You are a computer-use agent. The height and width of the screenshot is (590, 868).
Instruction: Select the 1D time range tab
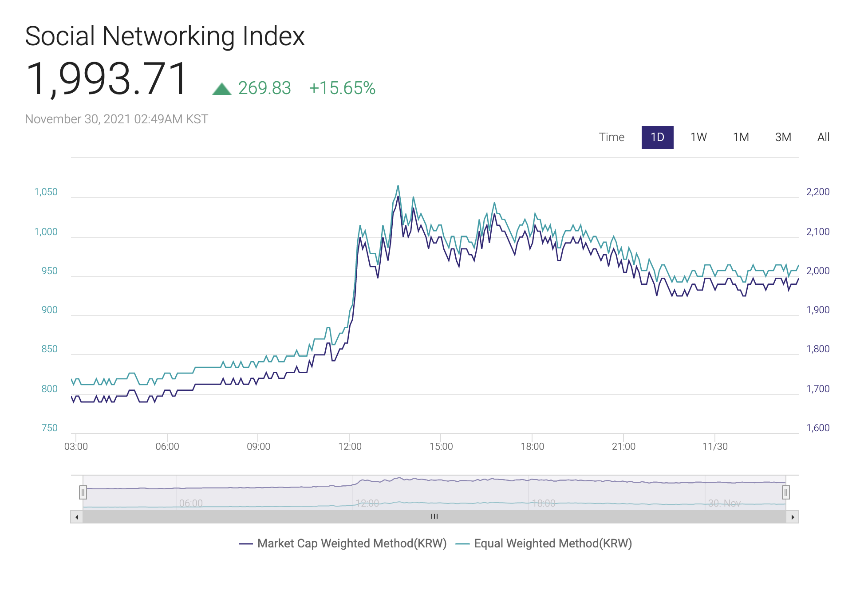click(657, 138)
